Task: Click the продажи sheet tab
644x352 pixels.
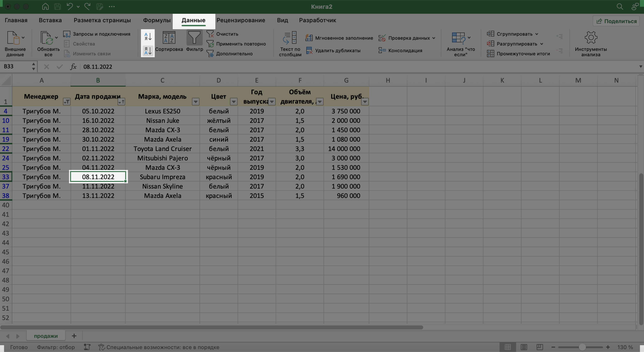Action: (x=46, y=335)
